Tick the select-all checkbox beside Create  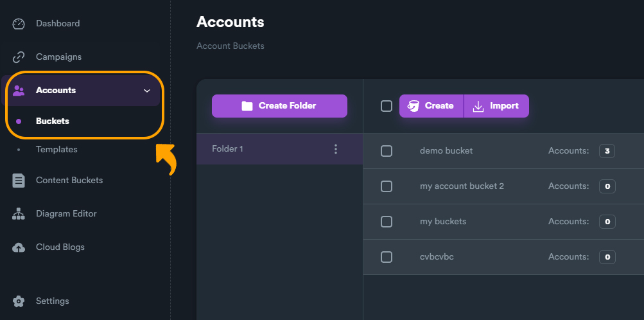pos(387,106)
